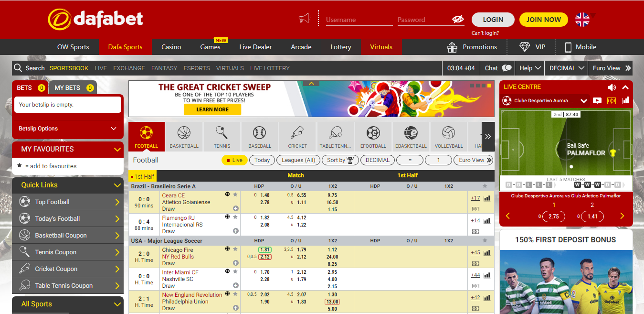The width and height of the screenshot is (644, 314).
Task: Open stats chart for Flamengo RJ match
Action: coord(487,221)
